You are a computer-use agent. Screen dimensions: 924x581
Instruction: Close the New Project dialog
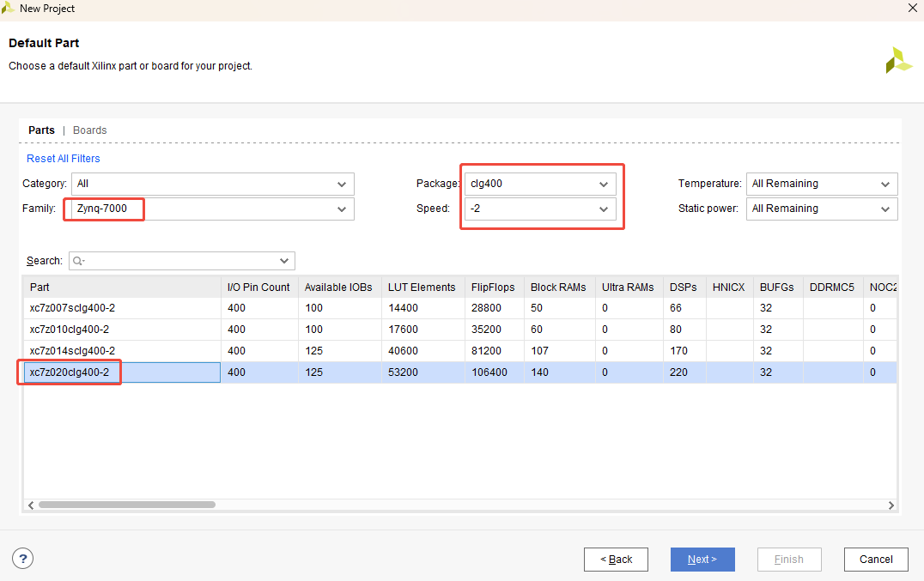tap(912, 9)
